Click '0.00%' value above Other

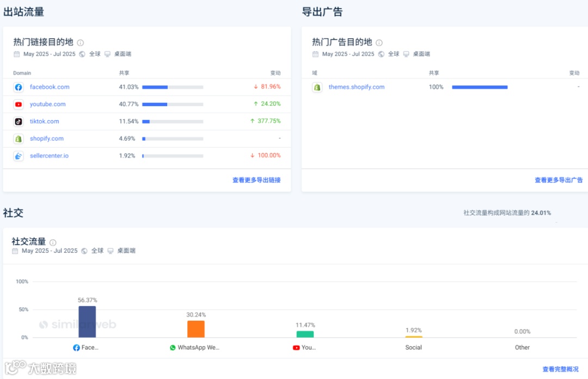point(522,332)
